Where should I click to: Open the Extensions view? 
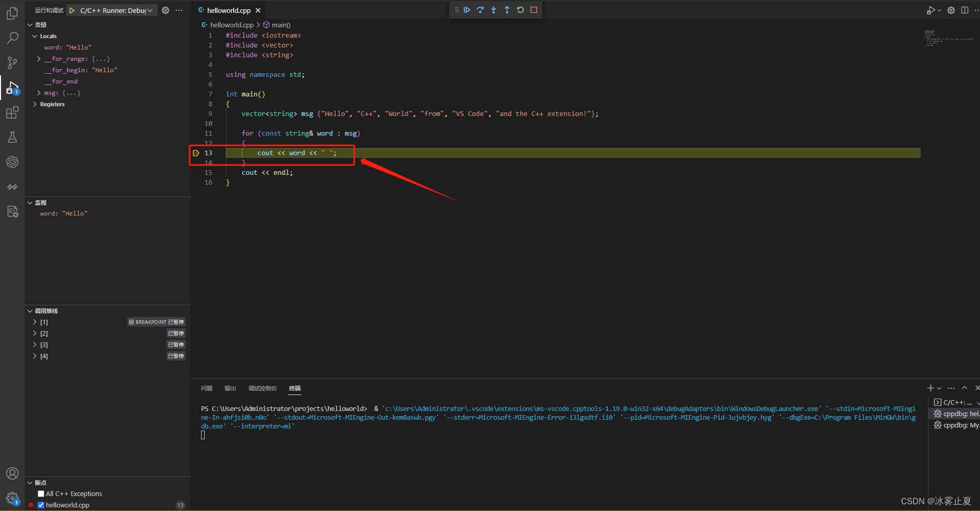click(x=12, y=112)
